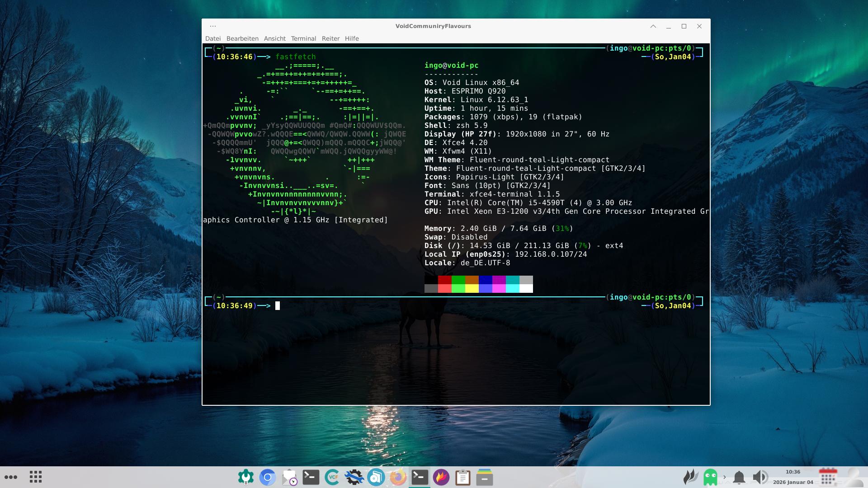
Task: Open the Hilfe menu
Action: [351, 38]
